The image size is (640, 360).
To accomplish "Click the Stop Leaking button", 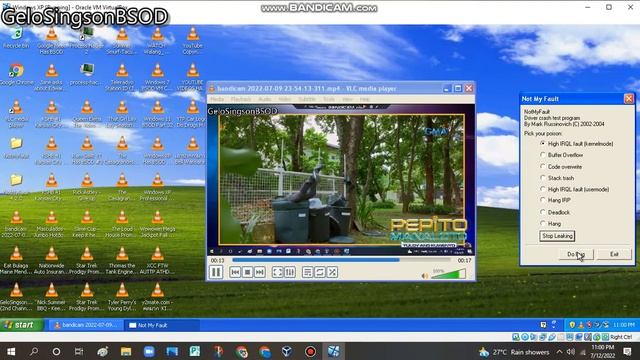I will click(x=557, y=236).
